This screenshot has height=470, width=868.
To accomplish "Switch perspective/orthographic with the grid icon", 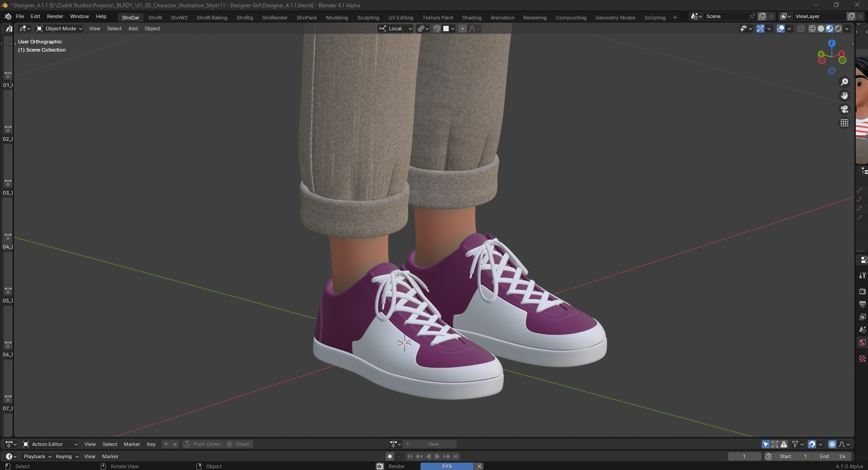I will pos(844,123).
